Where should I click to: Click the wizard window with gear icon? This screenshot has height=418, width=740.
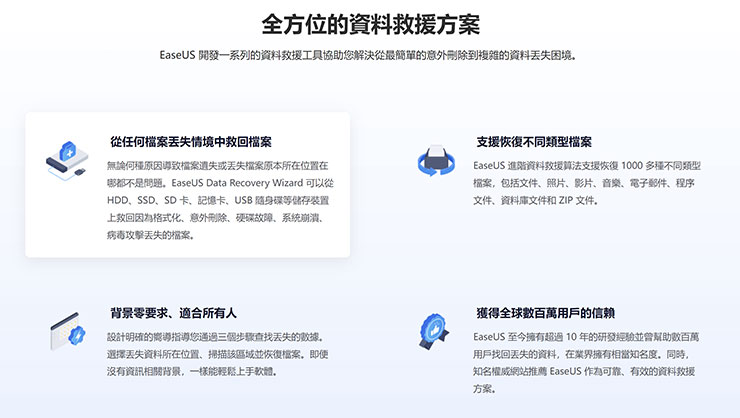67,331
